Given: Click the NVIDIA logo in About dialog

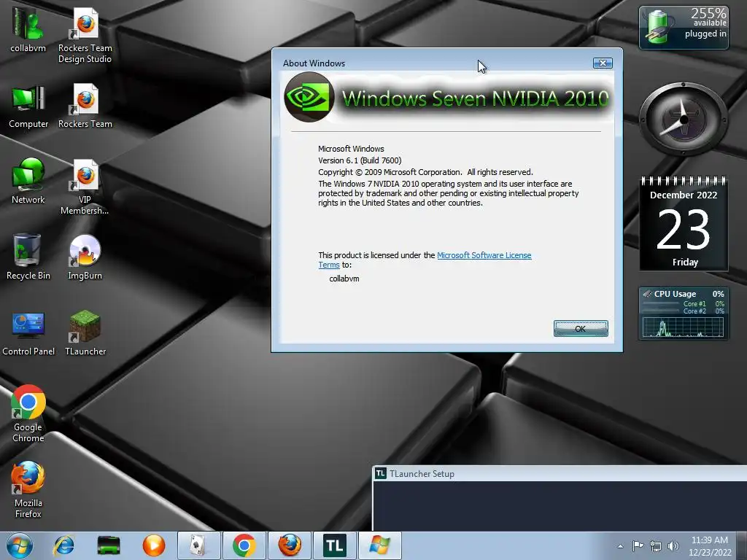Looking at the screenshot, I should coord(309,97).
